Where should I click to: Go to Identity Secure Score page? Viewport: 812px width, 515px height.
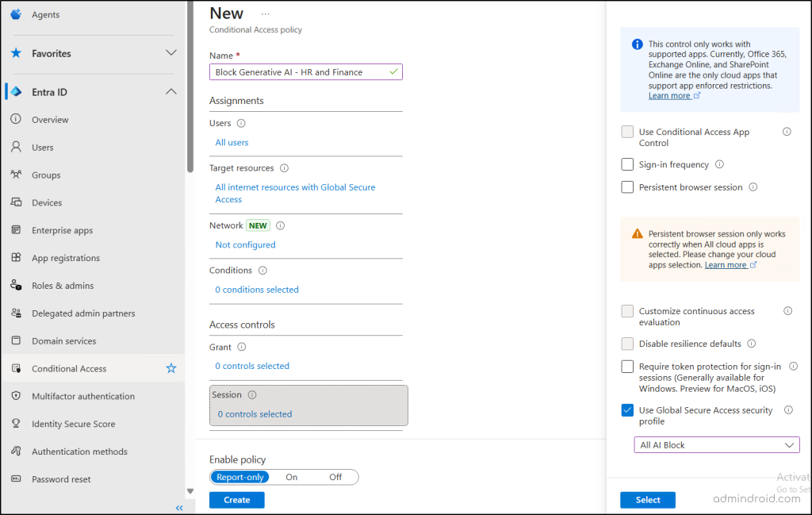point(73,424)
